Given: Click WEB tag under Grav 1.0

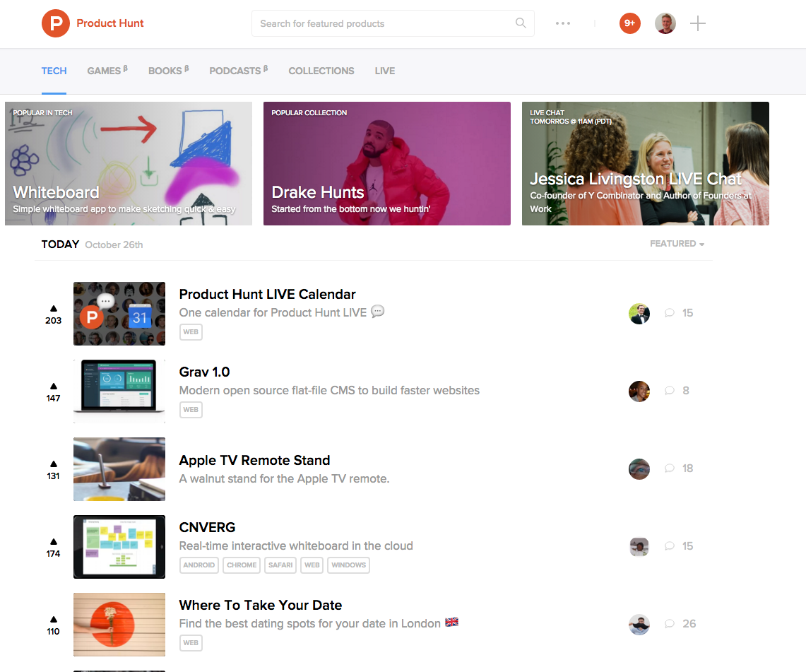Looking at the screenshot, I should (191, 410).
